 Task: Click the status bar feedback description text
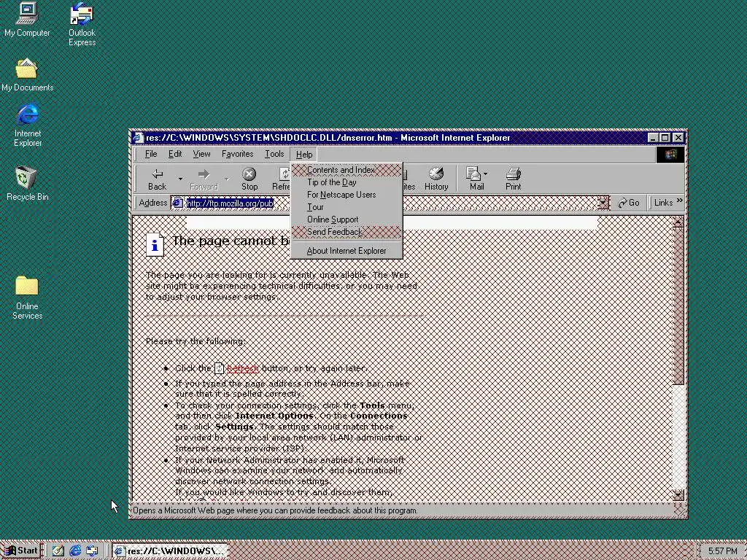275,510
